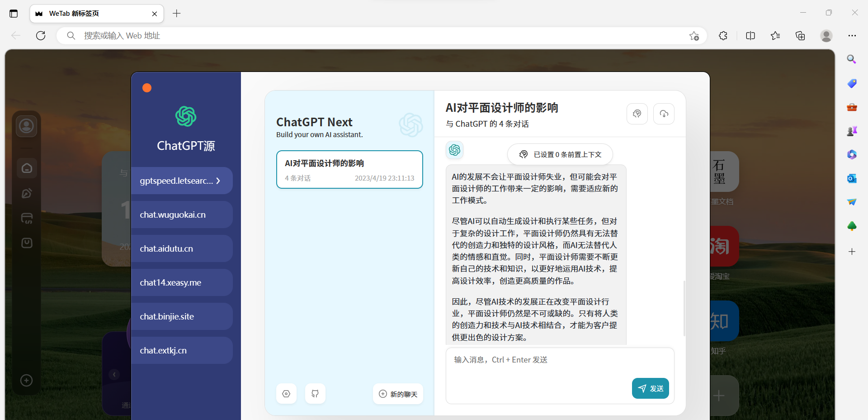
Task: Click the browser Refresh button
Action: point(41,35)
